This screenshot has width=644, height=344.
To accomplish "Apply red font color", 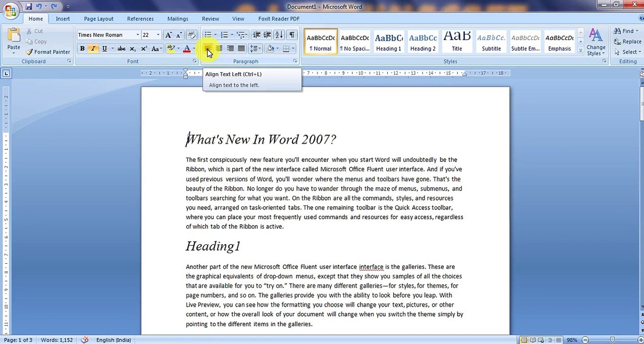I will point(187,49).
